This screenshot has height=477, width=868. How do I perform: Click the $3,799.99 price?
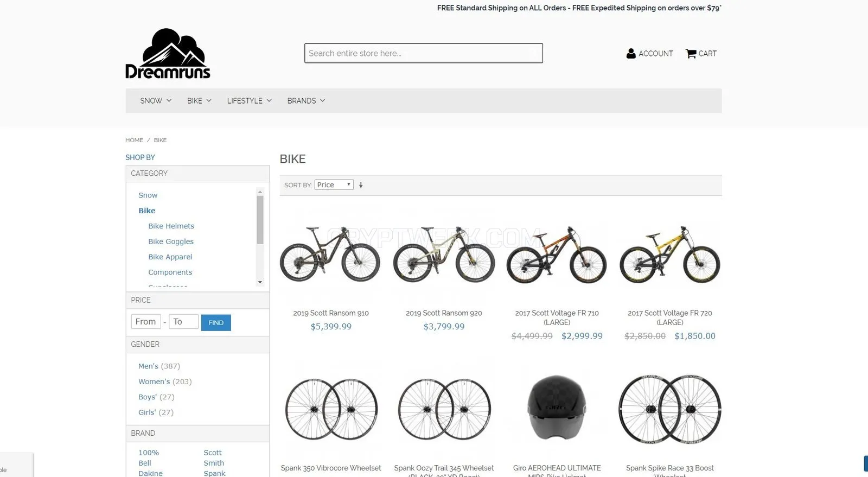[x=444, y=327]
